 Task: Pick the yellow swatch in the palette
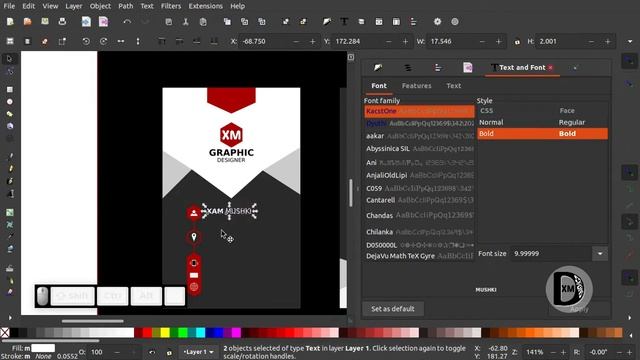165,333
